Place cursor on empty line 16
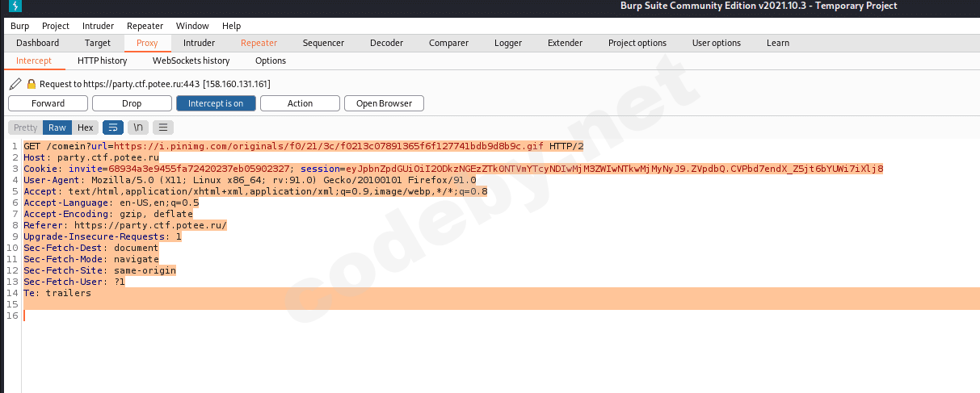Image resolution: width=980 pixels, height=393 pixels. 501,316
